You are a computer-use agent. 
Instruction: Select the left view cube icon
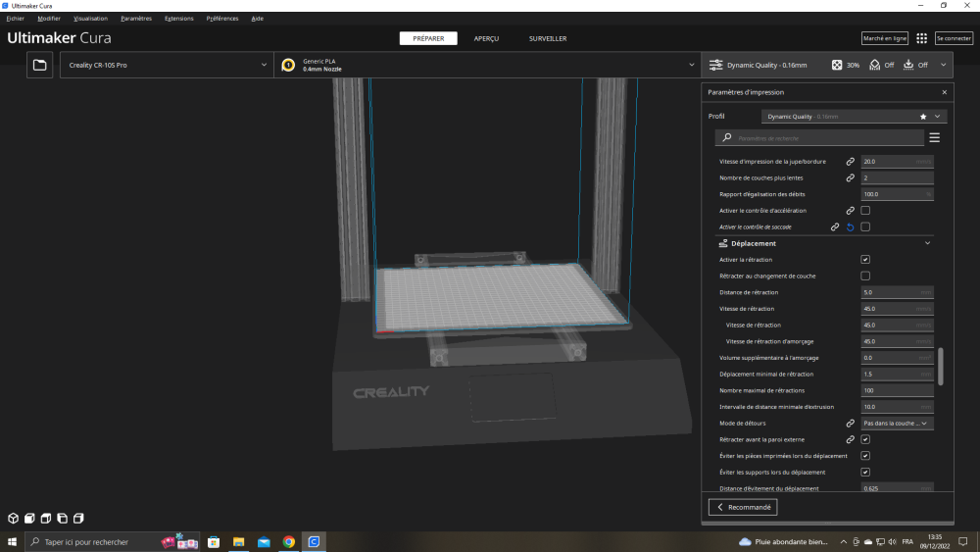62,519
